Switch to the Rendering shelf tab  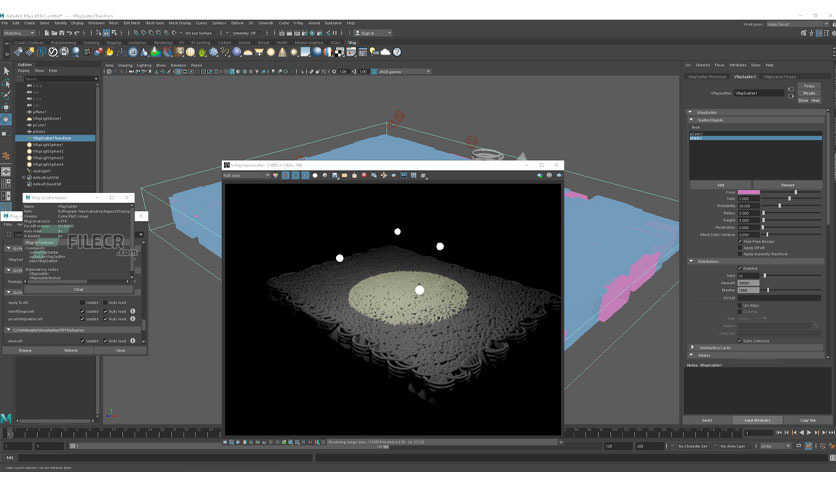click(x=163, y=43)
